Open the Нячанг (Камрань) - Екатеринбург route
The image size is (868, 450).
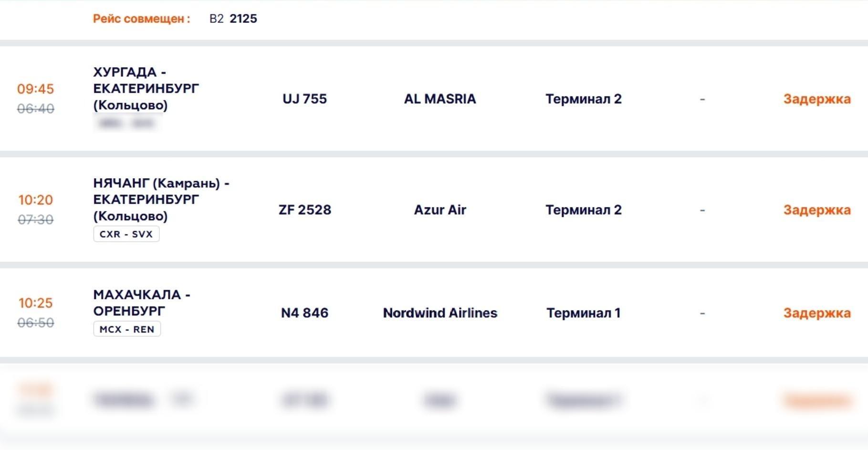point(161,199)
